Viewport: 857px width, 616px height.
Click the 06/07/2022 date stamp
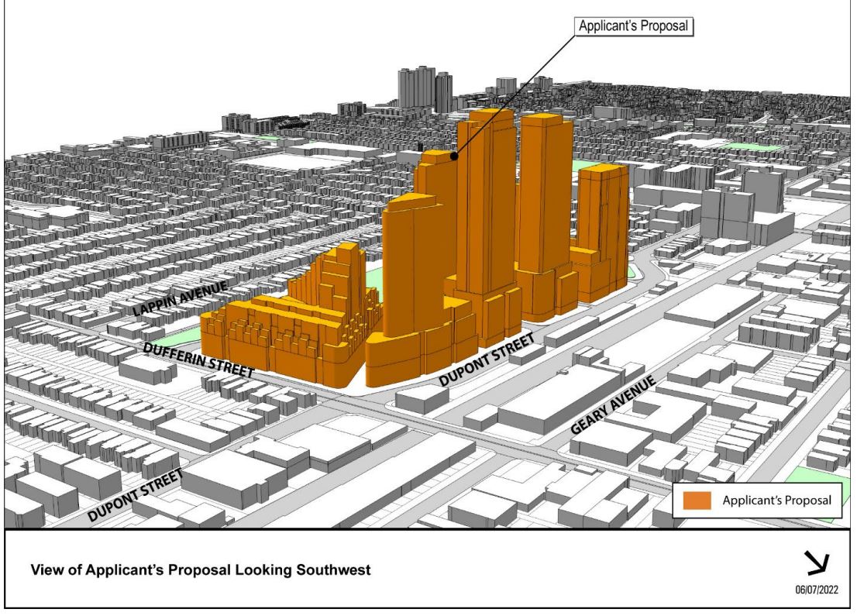[x=823, y=590]
